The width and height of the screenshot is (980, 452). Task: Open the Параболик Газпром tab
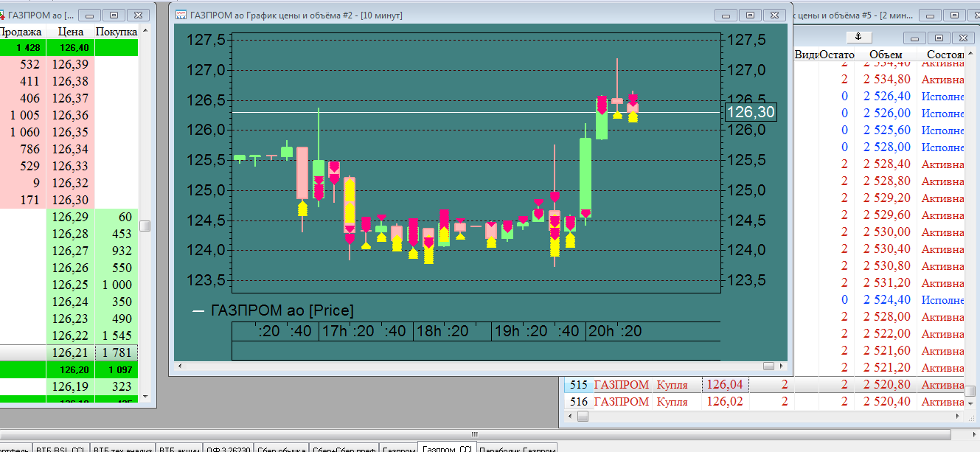pos(516,448)
